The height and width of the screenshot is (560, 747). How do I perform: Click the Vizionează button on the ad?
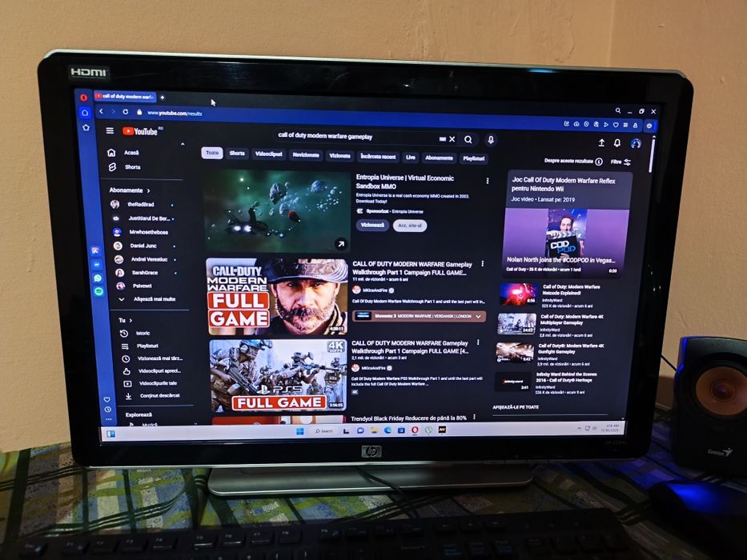(372, 225)
